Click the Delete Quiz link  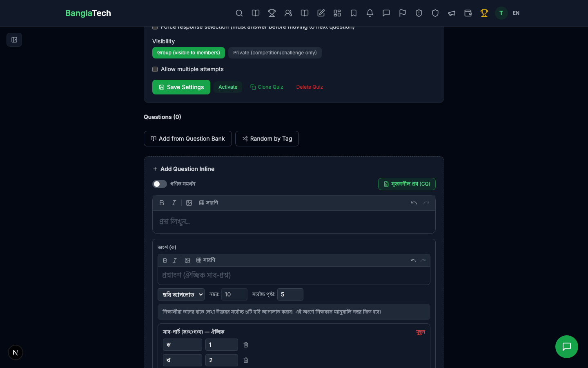(310, 87)
